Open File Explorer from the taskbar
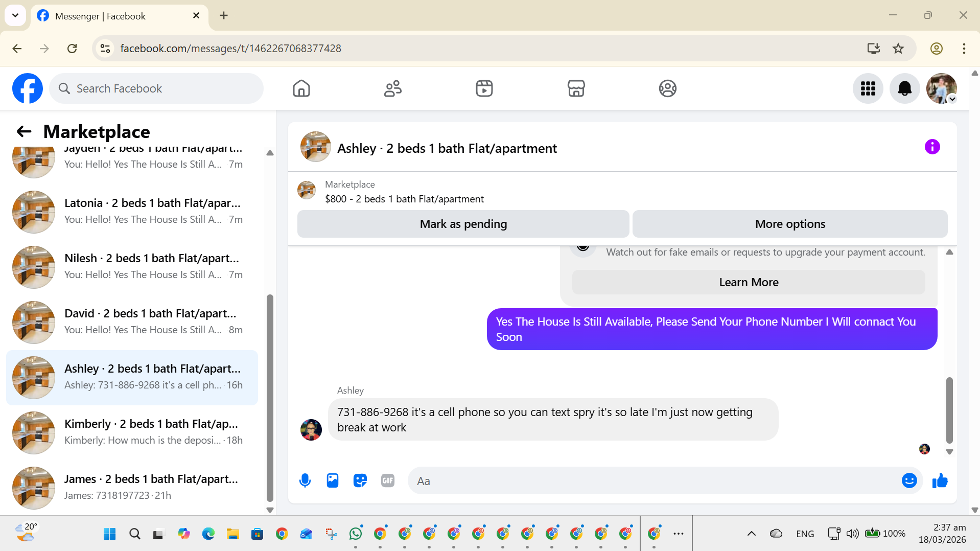The height and width of the screenshot is (551, 980). [x=233, y=534]
